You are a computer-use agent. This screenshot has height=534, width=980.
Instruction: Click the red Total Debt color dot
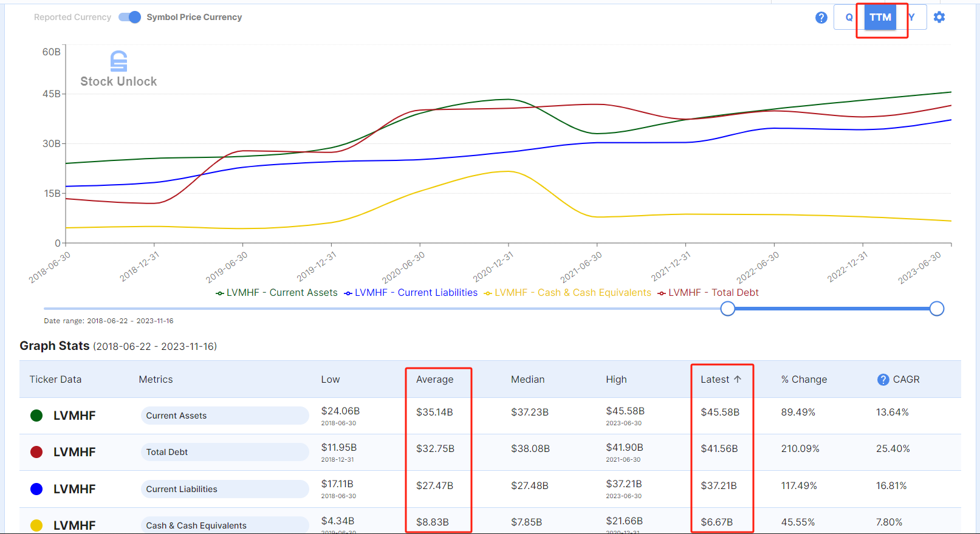tap(36, 452)
